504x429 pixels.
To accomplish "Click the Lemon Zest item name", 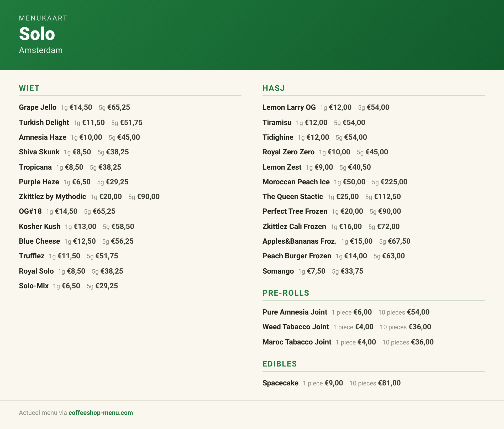I will pyautogui.click(x=282, y=167).
